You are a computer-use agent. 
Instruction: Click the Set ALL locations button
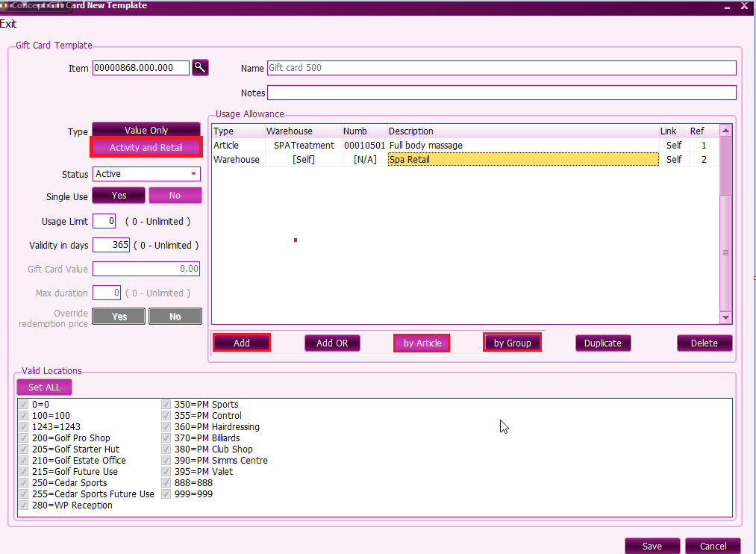coord(44,388)
